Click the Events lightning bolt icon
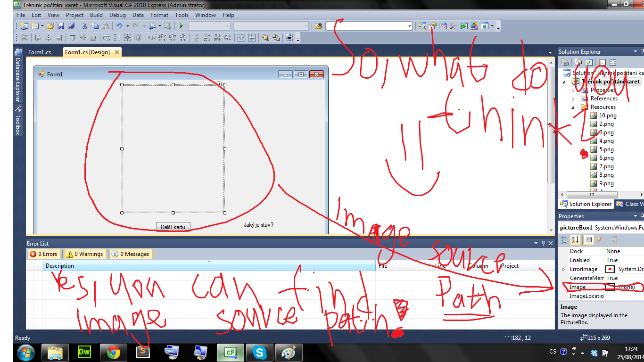The height and width of the screenshot is (362, 644). pyautogui.click(x=600, y=240)
